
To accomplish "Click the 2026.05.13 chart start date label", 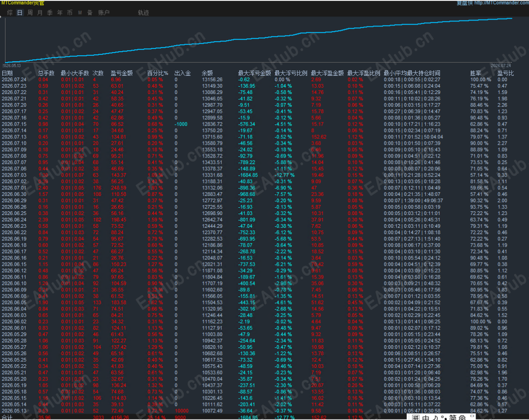I will 12,66.
